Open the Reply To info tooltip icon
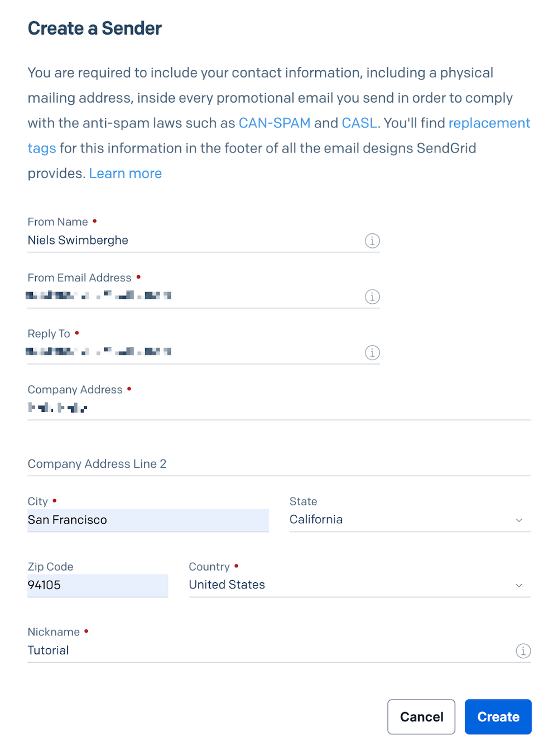This screenshot has height=756, width=558. (372, 352)
